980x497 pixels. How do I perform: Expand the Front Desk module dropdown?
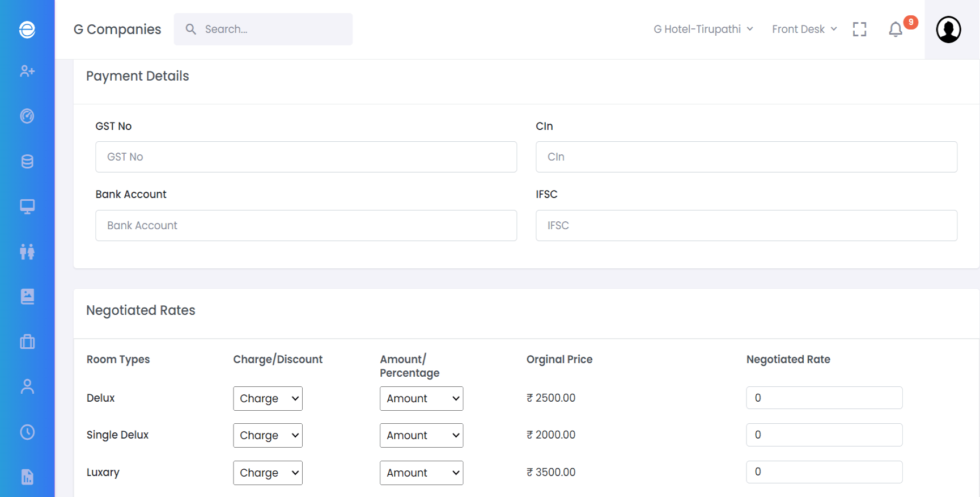coord(804,29)
